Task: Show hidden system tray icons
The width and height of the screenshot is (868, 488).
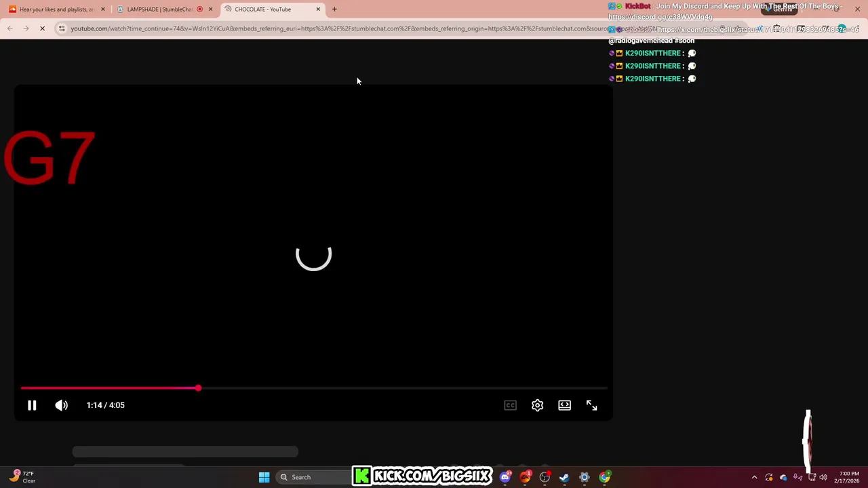Action: 754,477
